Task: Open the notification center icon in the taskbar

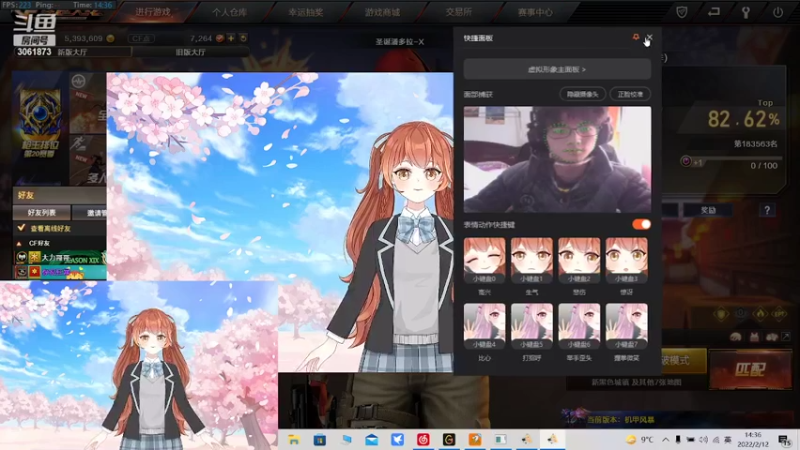Action: pyautogui.click(x=785, y=440)
